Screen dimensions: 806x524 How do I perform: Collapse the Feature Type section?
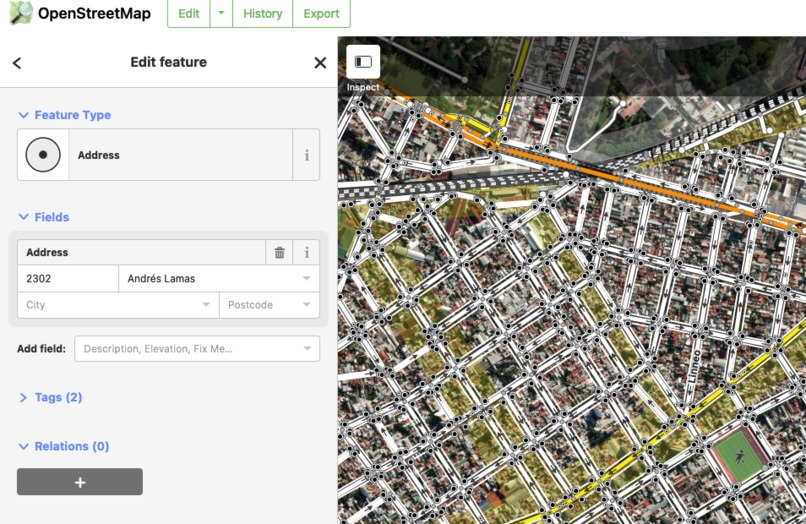tap(65, 115)
